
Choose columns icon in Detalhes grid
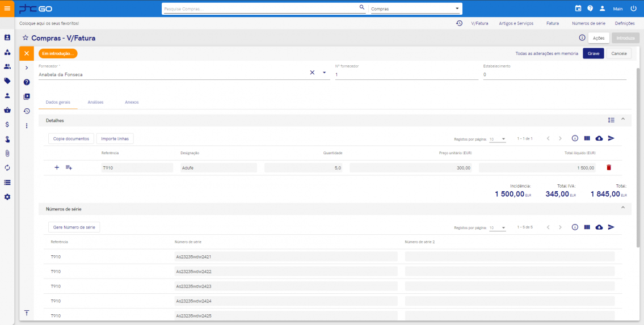pyautogui.click(x=587, y=138)
